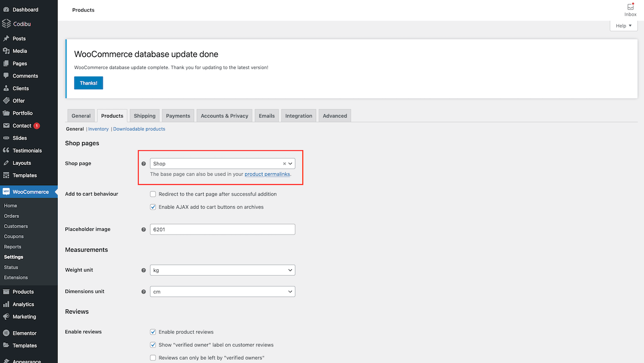Click the Clients people icon
Image resolution: width=644 pixels, height=363 pixels.
point(6,88)
